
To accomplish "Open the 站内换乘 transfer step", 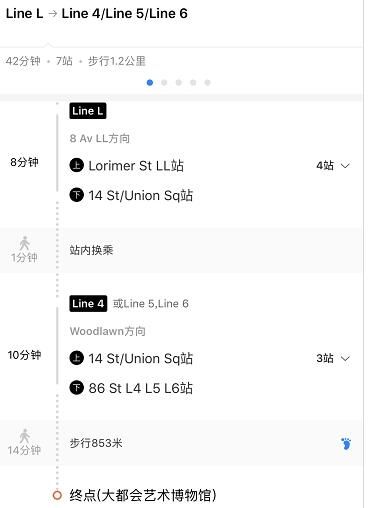I will [181, 251].
